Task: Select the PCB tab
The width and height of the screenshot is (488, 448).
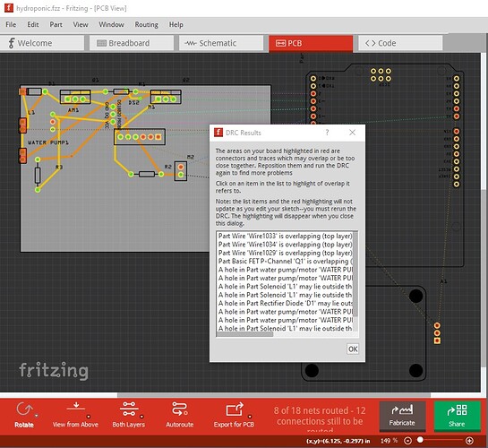Action: click(311, 43)
